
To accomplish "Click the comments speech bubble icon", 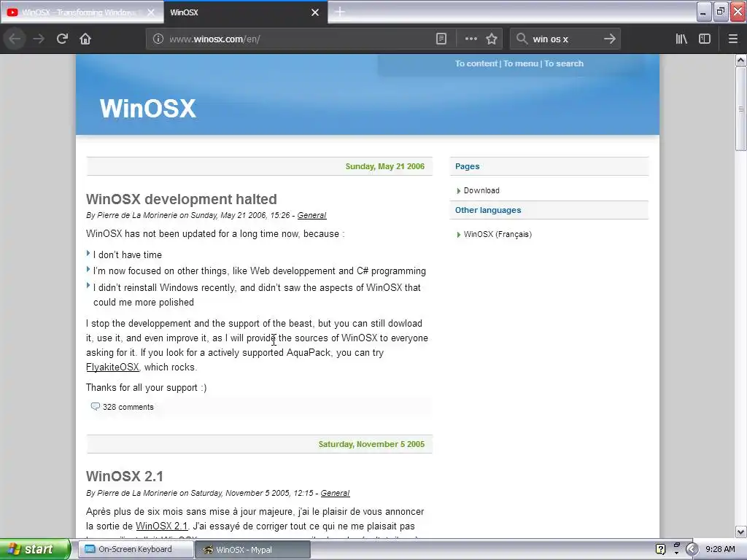I will [x=96, y=407].
